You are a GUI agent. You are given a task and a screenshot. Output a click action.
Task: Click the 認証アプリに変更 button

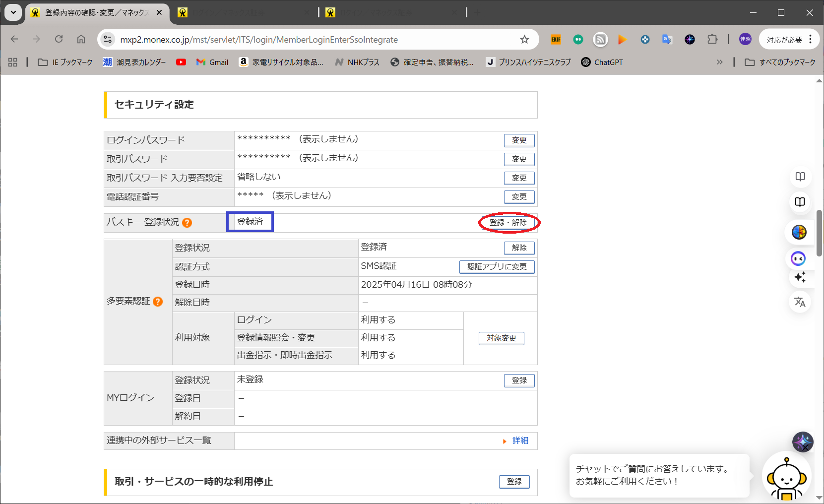pyautogui.click(x=497, y=267)
